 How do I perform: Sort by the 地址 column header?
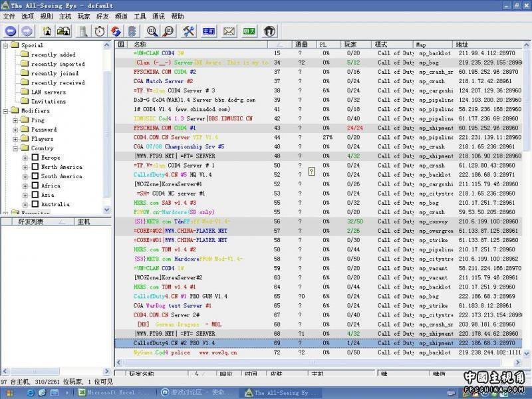(x=487, y=45)
